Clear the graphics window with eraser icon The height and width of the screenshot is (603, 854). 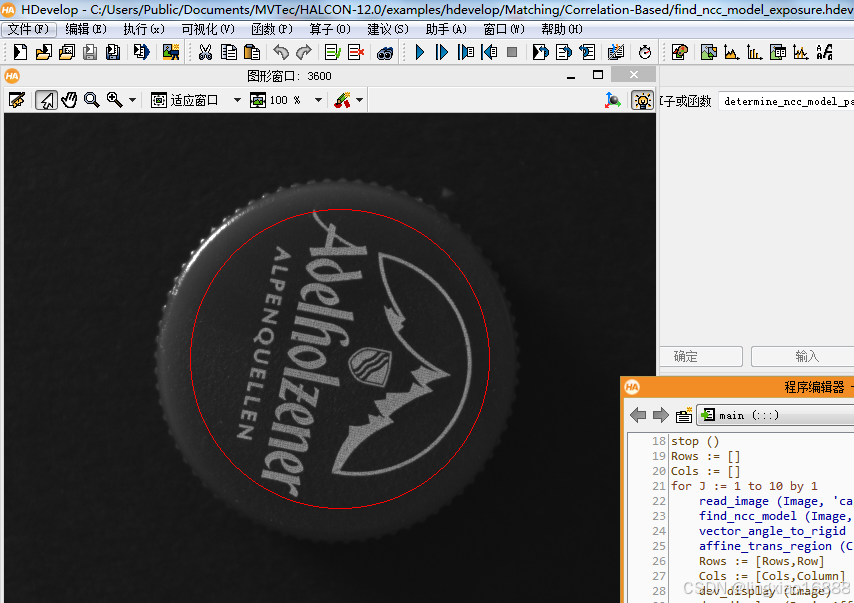tap(17, 100)
